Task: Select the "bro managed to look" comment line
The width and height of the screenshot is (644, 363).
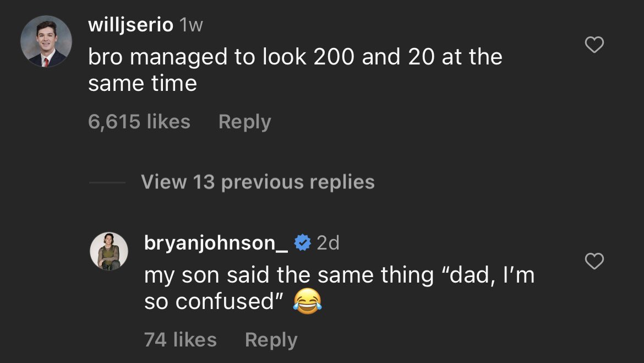Action: 295,57
